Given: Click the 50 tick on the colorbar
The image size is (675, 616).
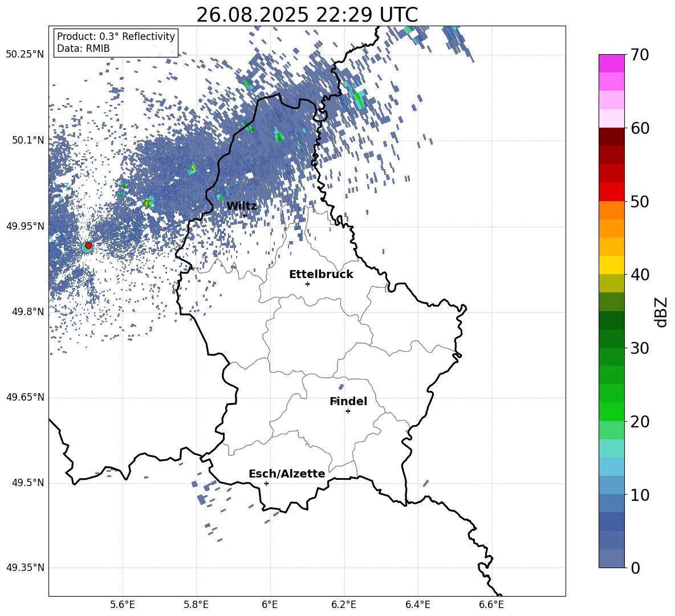Looking at the screenshot, I should tap(640, 201).
